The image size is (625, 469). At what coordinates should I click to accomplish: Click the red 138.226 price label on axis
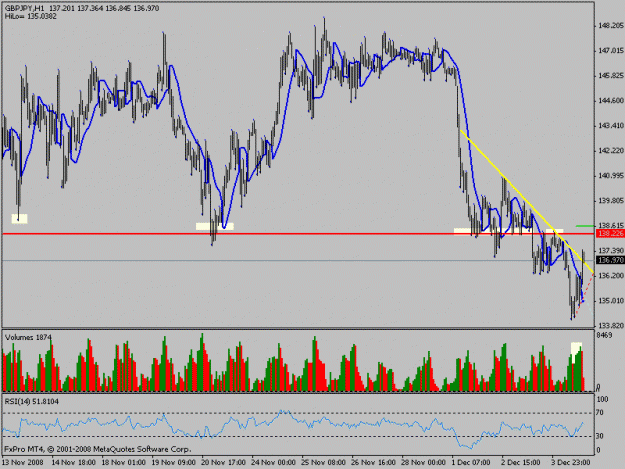610,234
